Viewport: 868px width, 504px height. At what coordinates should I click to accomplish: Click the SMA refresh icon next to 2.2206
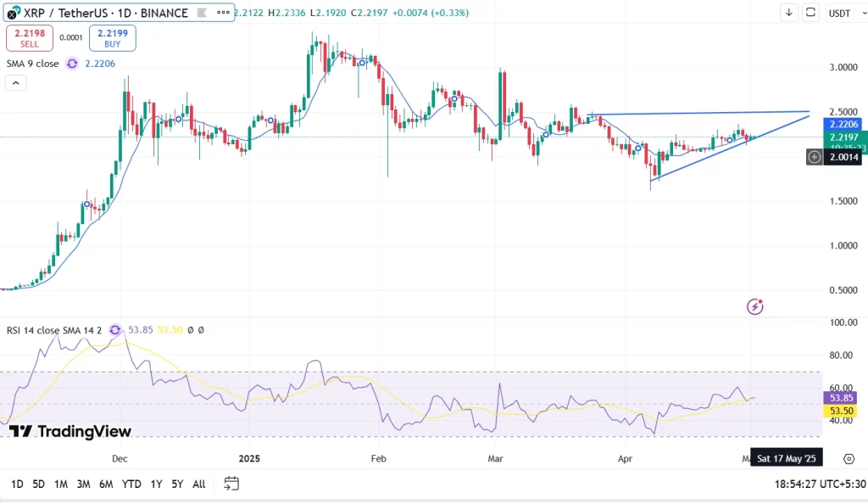(x=72, y=64)
